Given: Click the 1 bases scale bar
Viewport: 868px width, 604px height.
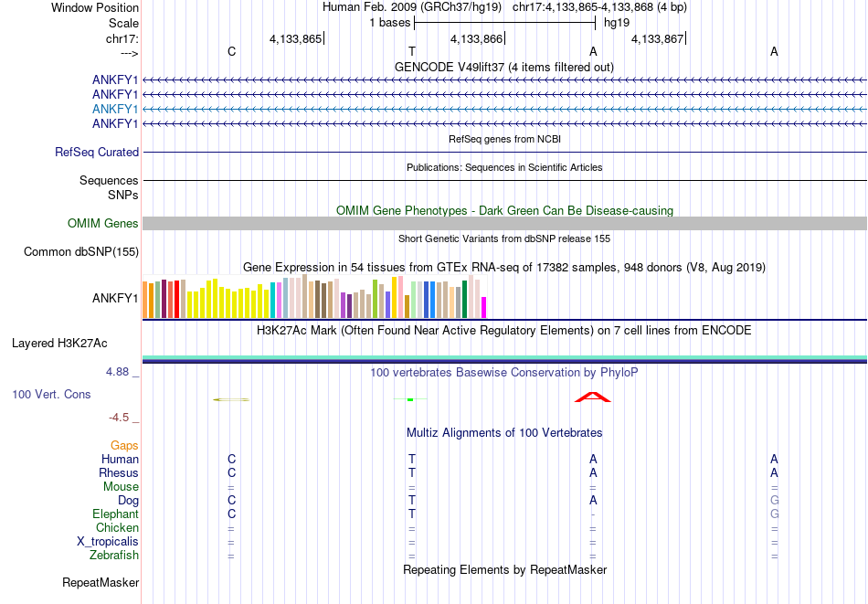Looking at the screenshot, I should pyautogui.click(x=505, y=23).
